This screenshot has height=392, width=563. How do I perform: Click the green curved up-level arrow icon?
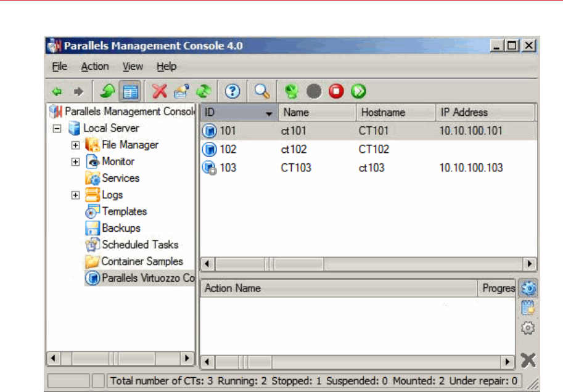(x=107, y=91)
